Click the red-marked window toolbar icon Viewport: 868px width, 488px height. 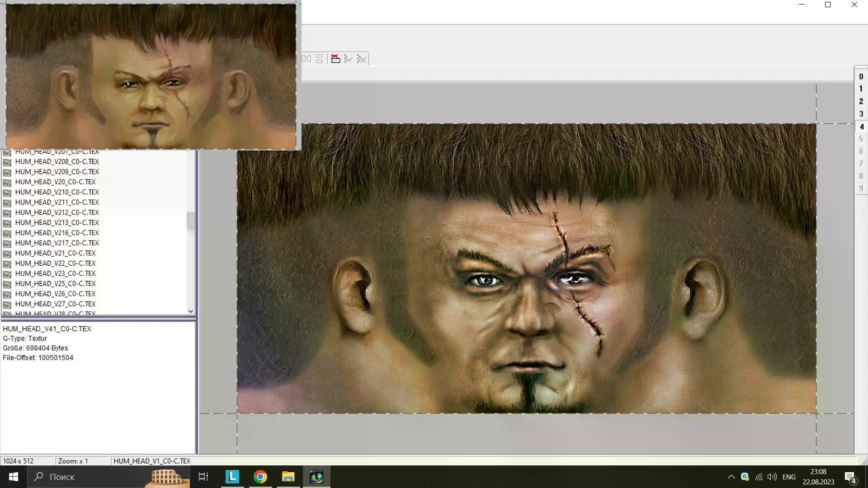335,59
